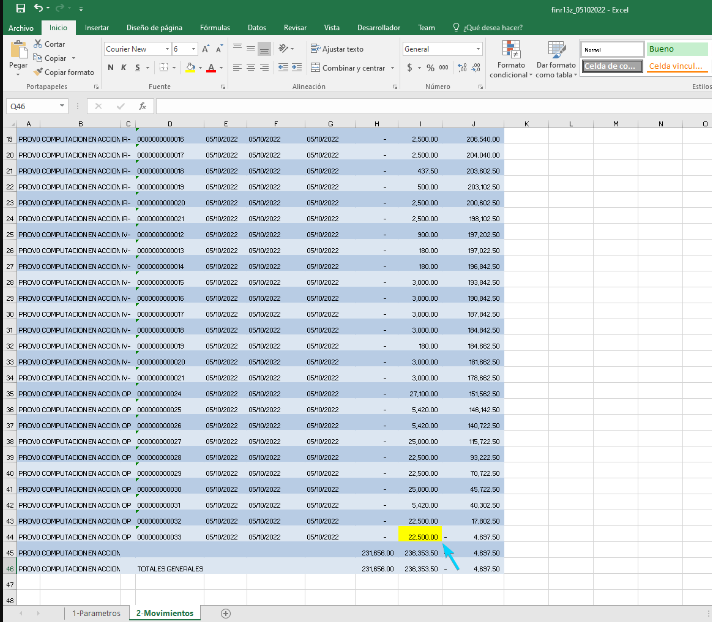Open Copiar dropdown arrow
The height and width of the screenshot is (622, 712).
pyautogui.click(x=74, y=58)
